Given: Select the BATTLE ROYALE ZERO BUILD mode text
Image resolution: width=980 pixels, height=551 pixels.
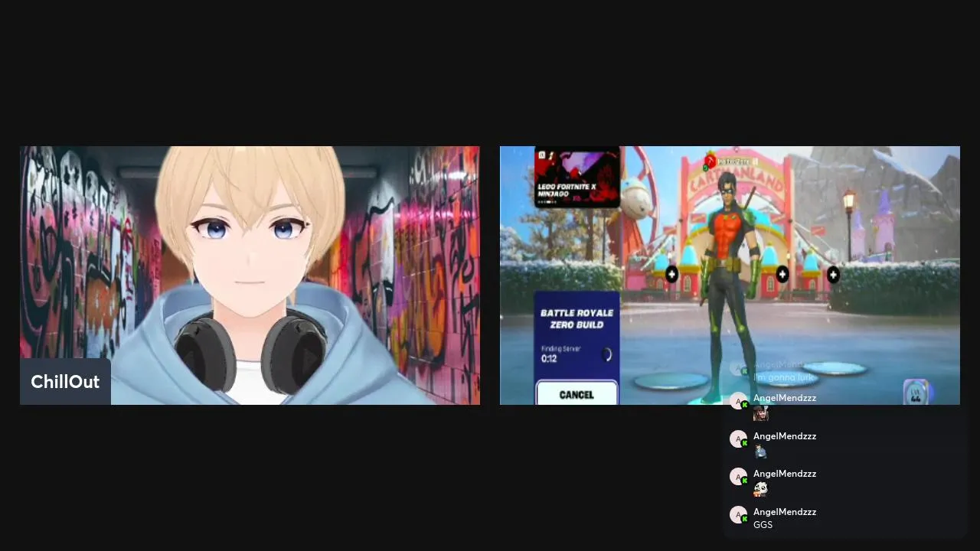Looking at the screenshot, I should [577, 318].
